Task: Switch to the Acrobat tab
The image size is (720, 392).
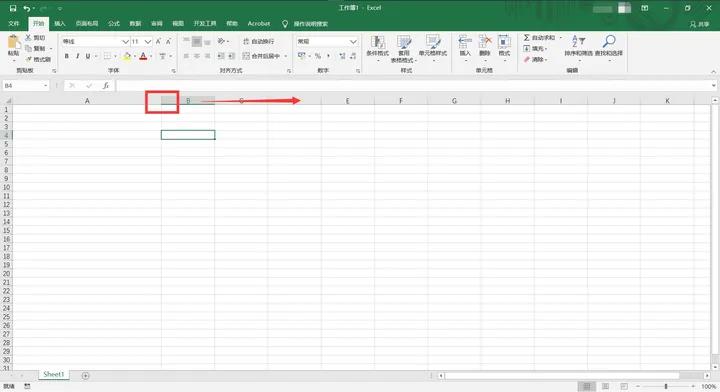Action: coord(259,23)
